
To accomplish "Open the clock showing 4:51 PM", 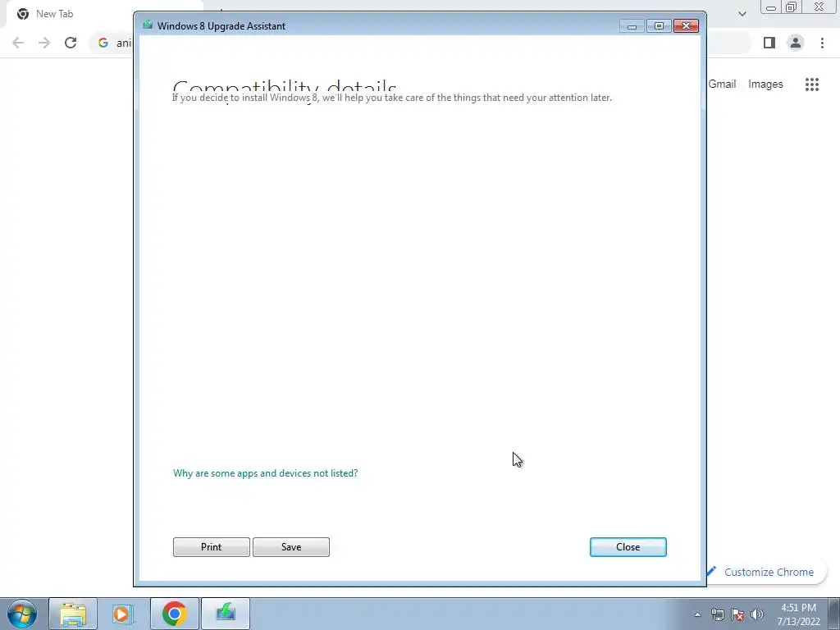I will [x=798, y=614].
